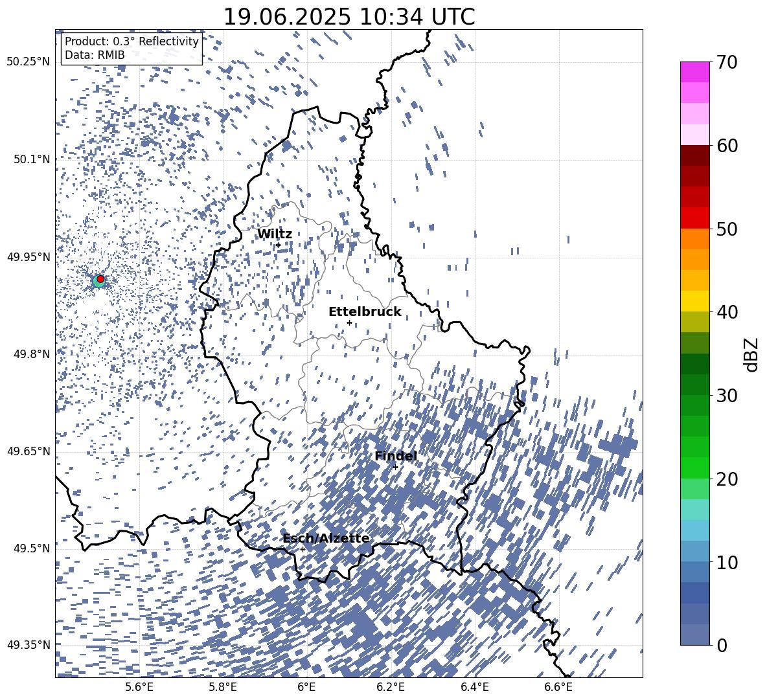Click the colorbar tick label 30
This screenshot has height=700, width=767.
point(727,396)
